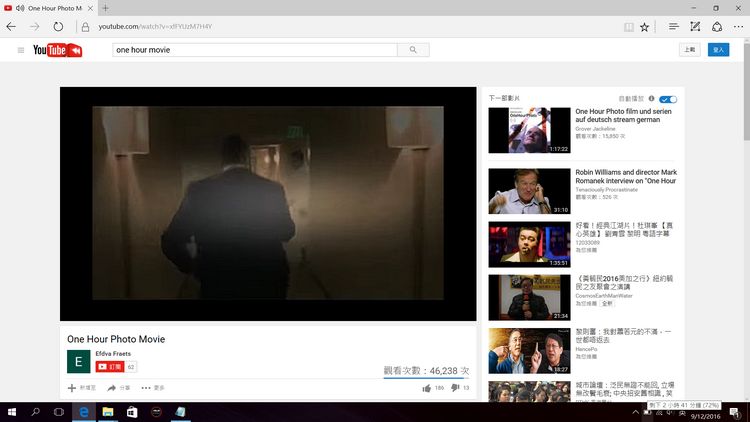
Task: Add page to favorites star icon
Action: pos(644,27)
